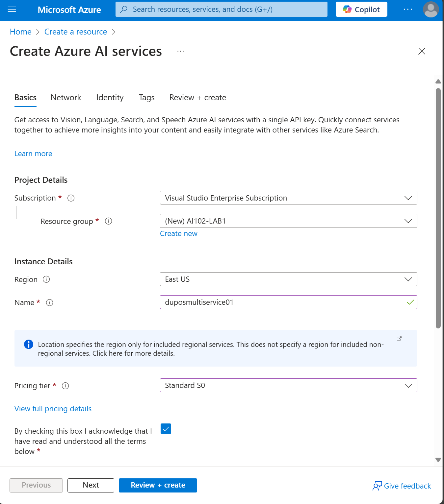Image resolution: width=444 pixels, height=504 pixels.
Task: Click the Learn more link
Action: coord(33,154)
